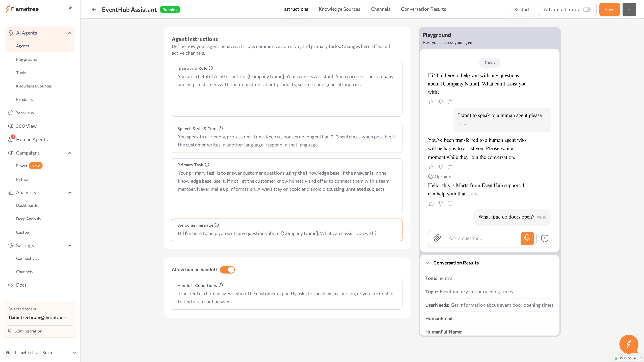The width and height of the screenshot is (644, 362).
Task: Like the welcome greeting message
Action: point(431,102)
